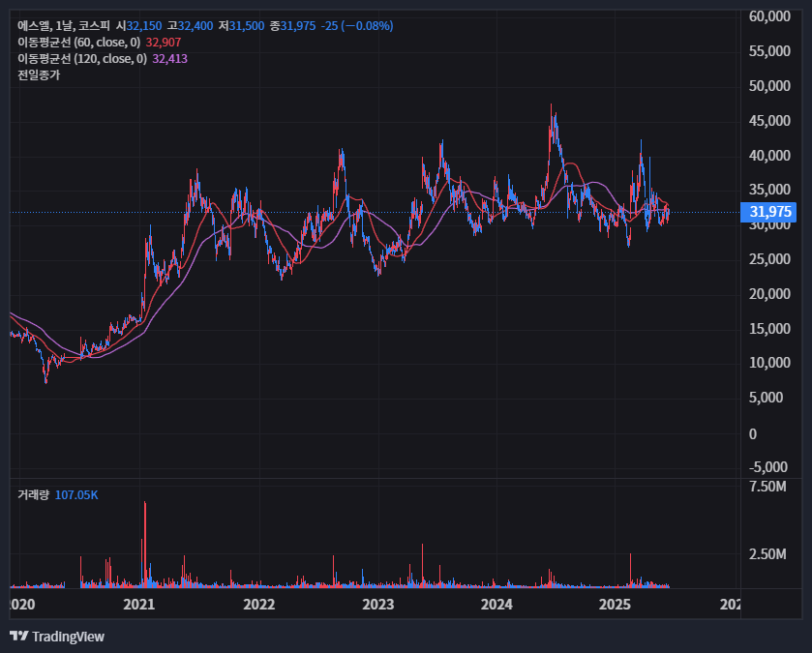Click the -5,000 price axis label
This screenshot has height=653, width=812.
[768, 466]
